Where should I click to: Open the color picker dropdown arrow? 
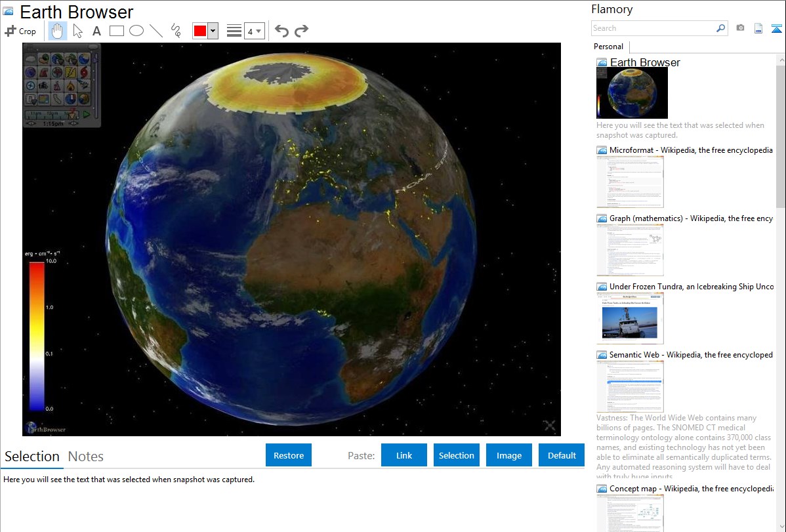213,31
